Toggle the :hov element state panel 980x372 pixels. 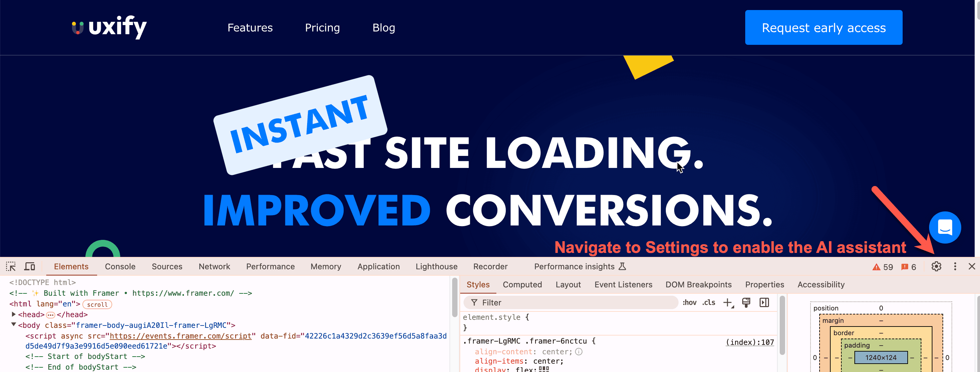pos(689,302)
